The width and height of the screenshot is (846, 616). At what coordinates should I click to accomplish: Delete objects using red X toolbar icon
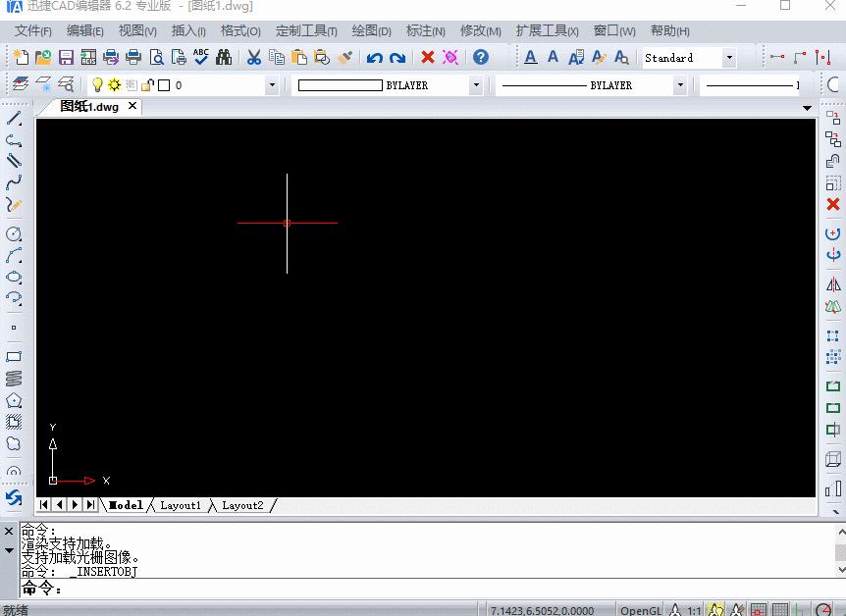[x=428, y=57]
